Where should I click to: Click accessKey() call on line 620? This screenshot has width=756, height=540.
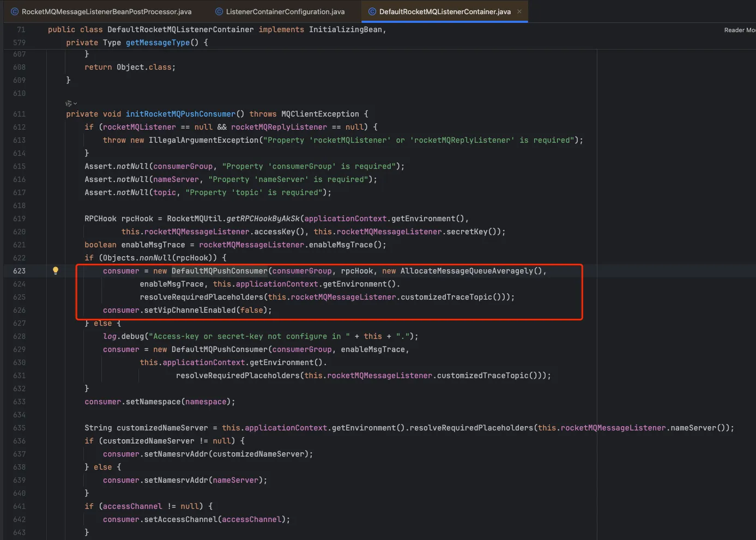click(x=279, y=232)
